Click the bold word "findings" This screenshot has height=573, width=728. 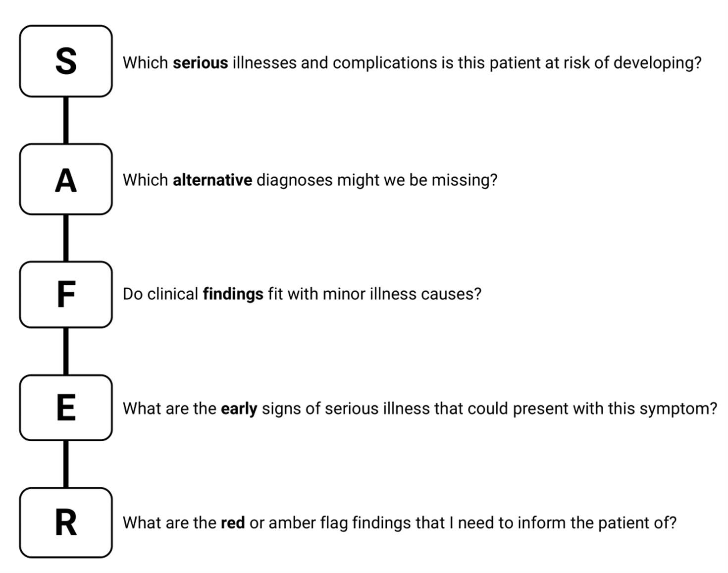pos(233,294)
